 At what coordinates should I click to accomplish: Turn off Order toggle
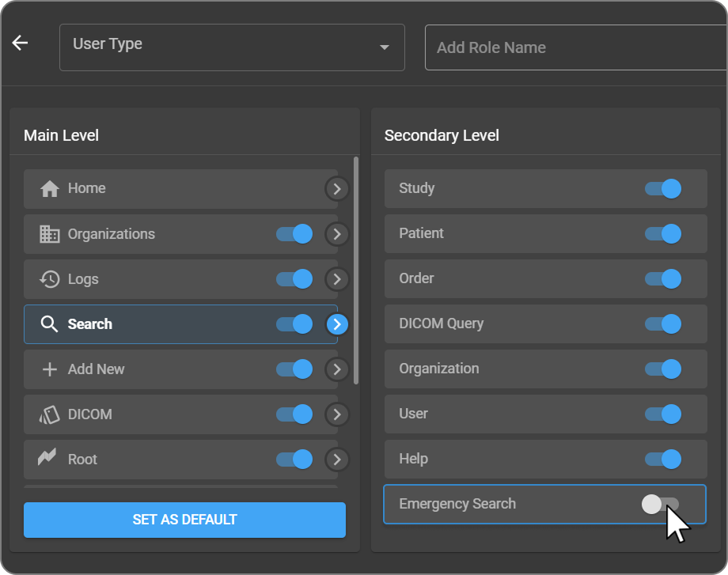663,278
